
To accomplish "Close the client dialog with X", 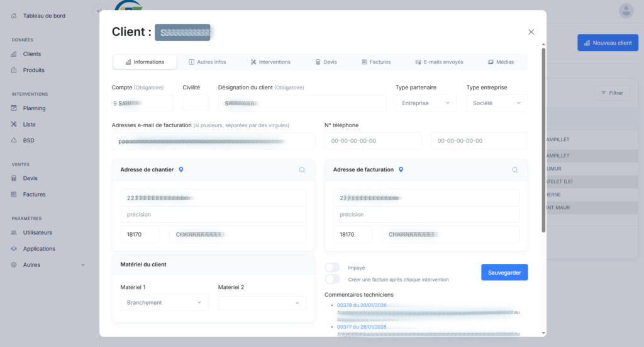I will [x=531, y=32].
